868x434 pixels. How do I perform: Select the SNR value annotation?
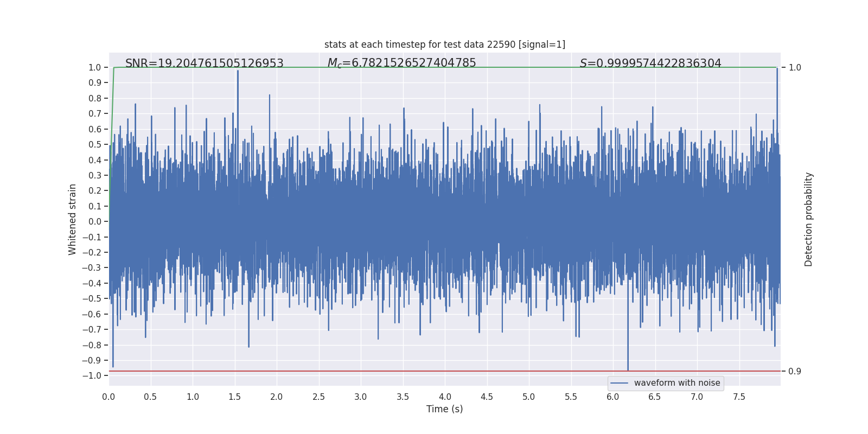(205, 63)
